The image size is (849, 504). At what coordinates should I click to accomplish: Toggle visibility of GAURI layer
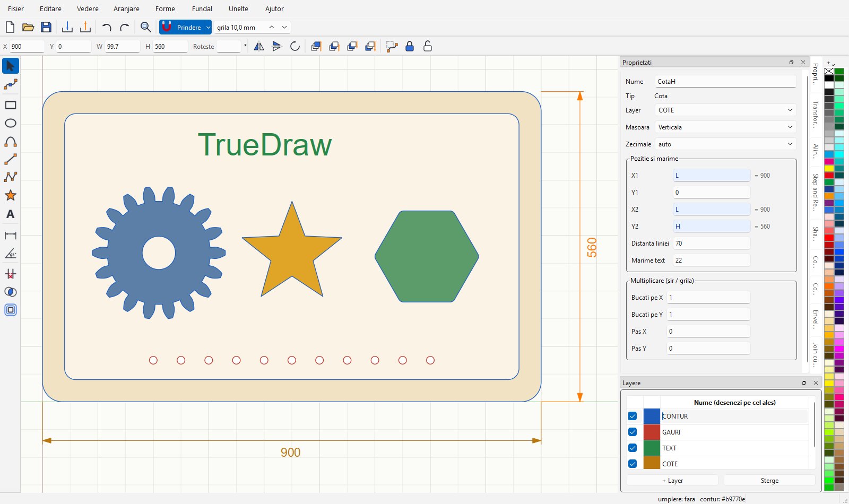coord(633,432)
